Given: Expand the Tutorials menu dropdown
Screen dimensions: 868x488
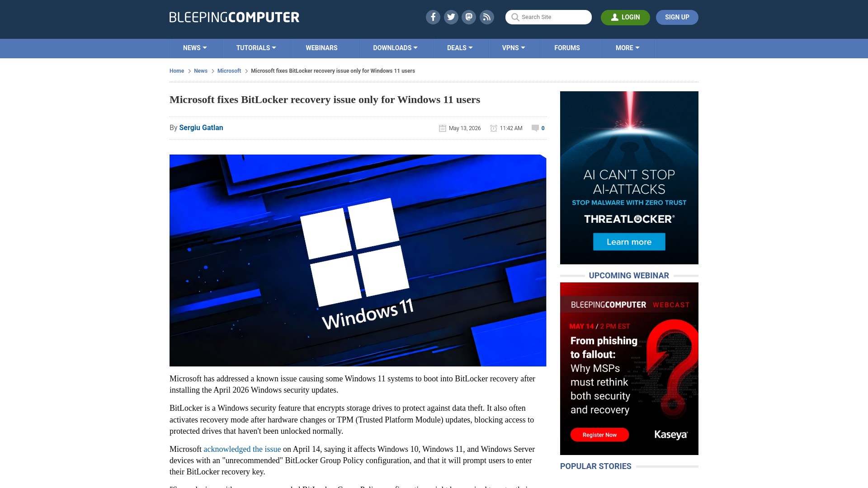Looking at the screenshot, I should tap(256, 48).
